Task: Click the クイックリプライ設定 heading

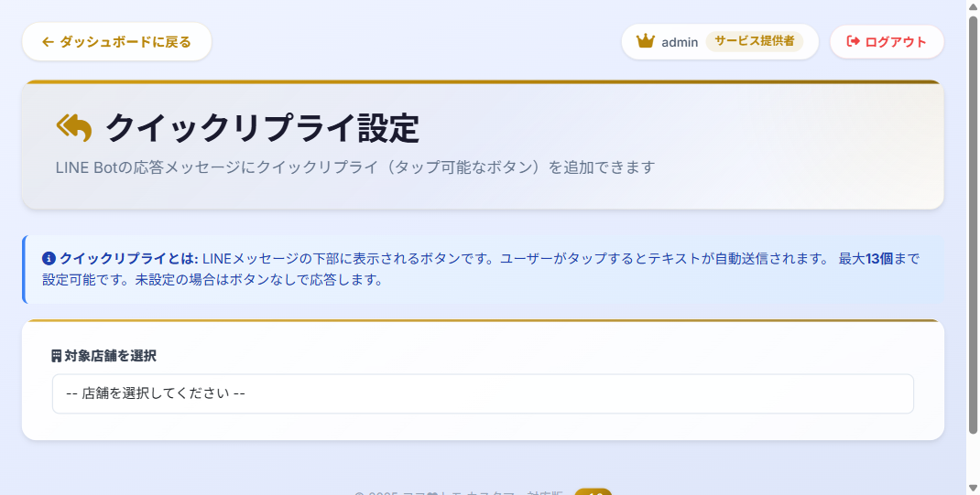Action: click(x=262, y=128)
